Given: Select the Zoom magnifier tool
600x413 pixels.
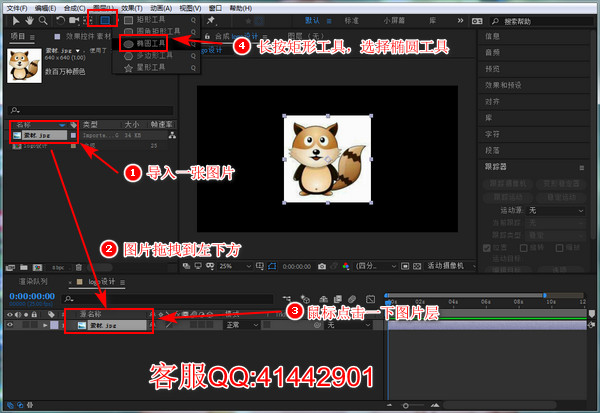Looking at the screenshot, I should point(43,21).
